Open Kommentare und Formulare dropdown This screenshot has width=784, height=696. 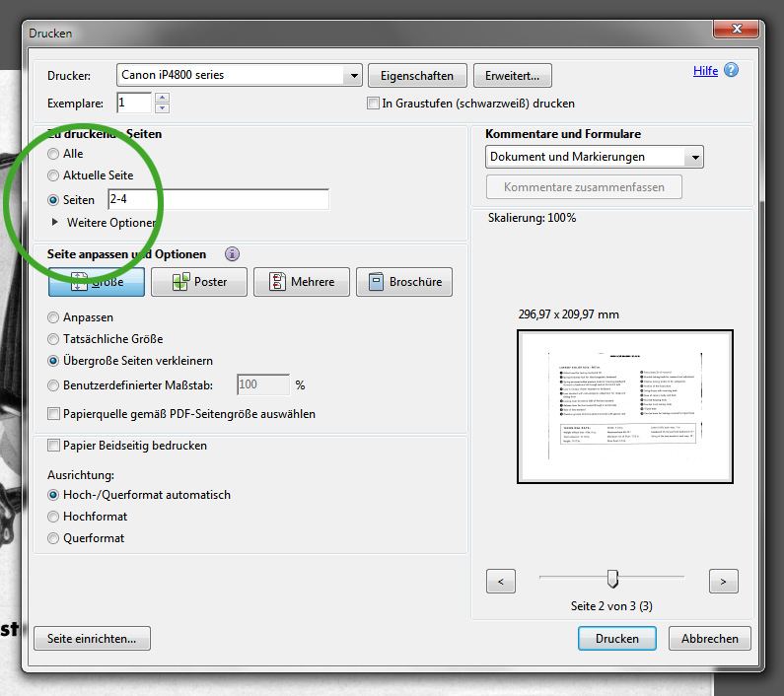tap(695, 157)
